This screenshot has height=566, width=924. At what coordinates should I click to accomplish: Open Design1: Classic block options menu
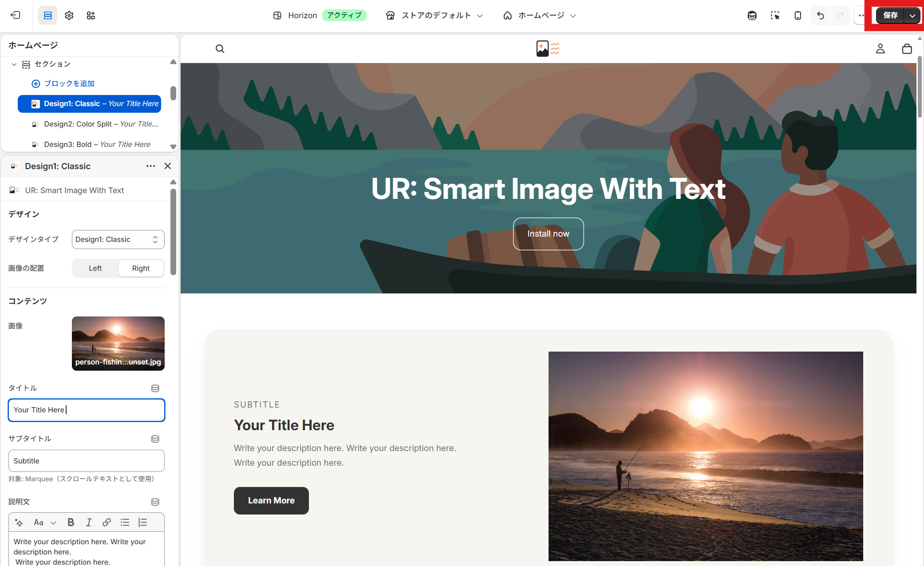click(151, 166)
